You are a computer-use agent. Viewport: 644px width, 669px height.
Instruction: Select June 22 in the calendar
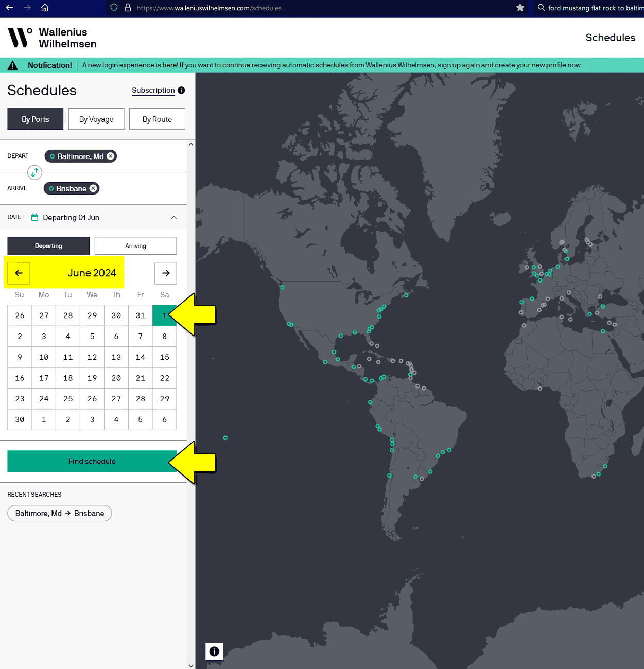(x=164, y=378)
